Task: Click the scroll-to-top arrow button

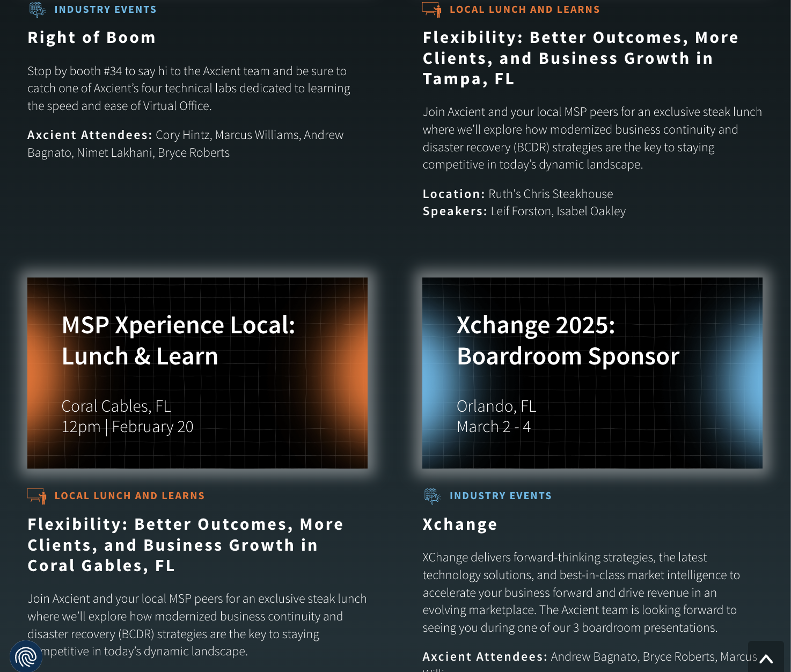Action: click(766, 658)
